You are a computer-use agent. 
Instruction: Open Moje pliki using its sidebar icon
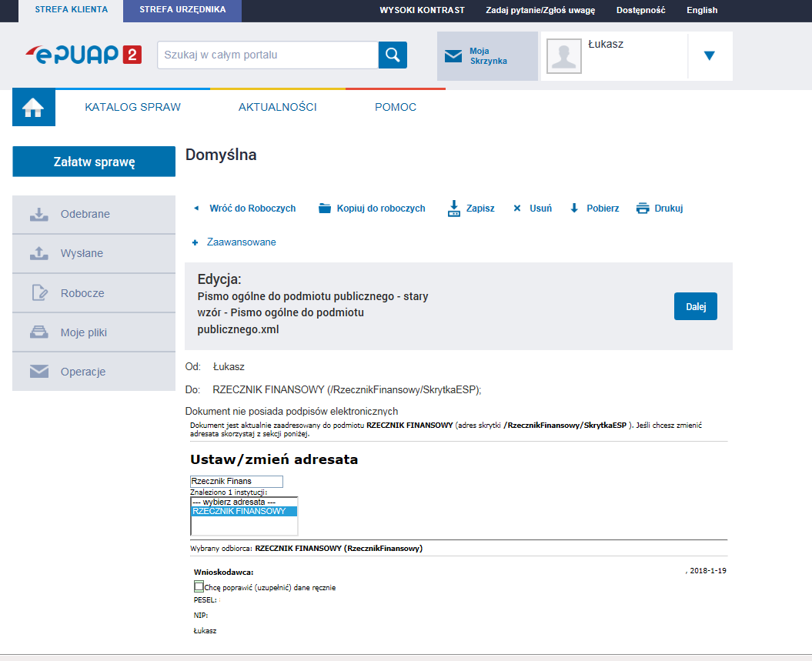(38, 332)
